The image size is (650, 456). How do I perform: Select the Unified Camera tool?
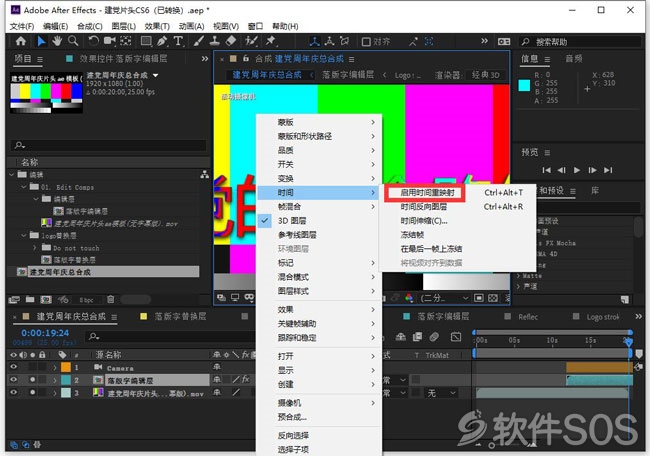click(109, 41)
